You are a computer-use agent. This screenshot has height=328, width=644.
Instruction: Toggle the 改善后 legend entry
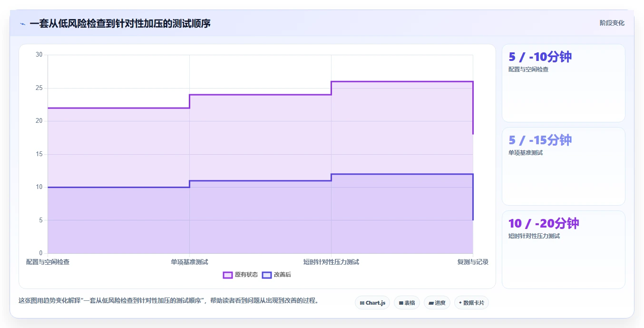coord(277,275)
